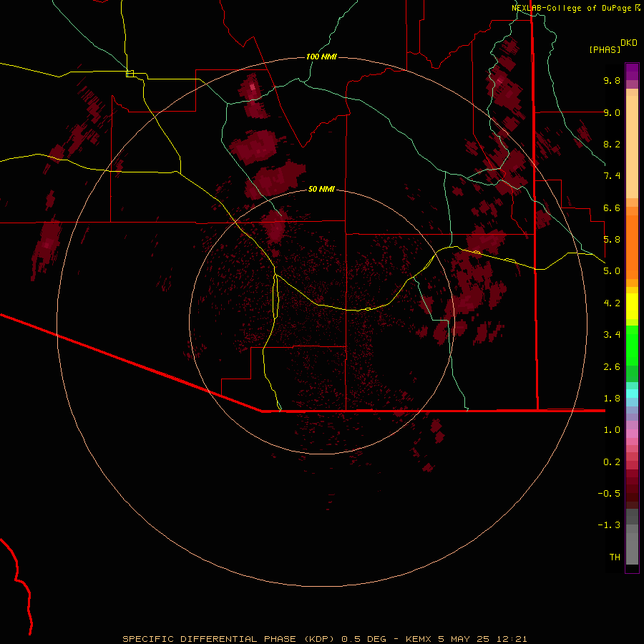Click the 5.8 scale value
The image size is (644, 644).
click(612, 240)
